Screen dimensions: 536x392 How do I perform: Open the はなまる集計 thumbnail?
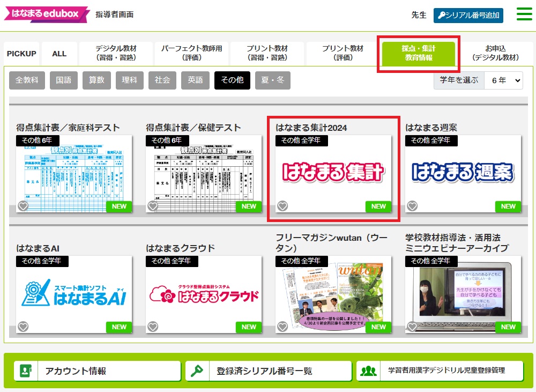tap(333, 174)
